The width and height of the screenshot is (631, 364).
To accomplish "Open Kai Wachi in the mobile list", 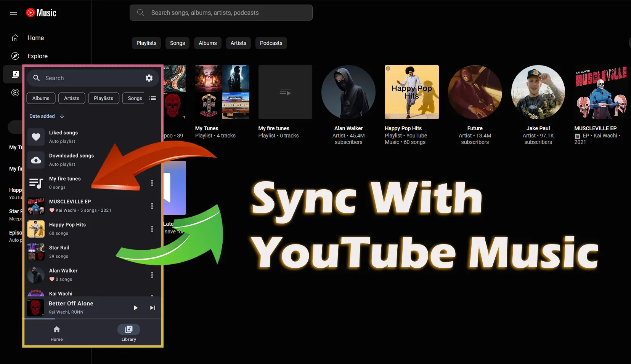I will [x=93, y=292].
